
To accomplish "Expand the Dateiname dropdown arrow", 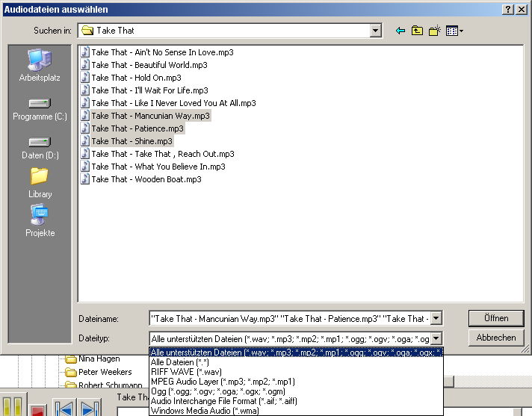I will (x=436, y=318).
